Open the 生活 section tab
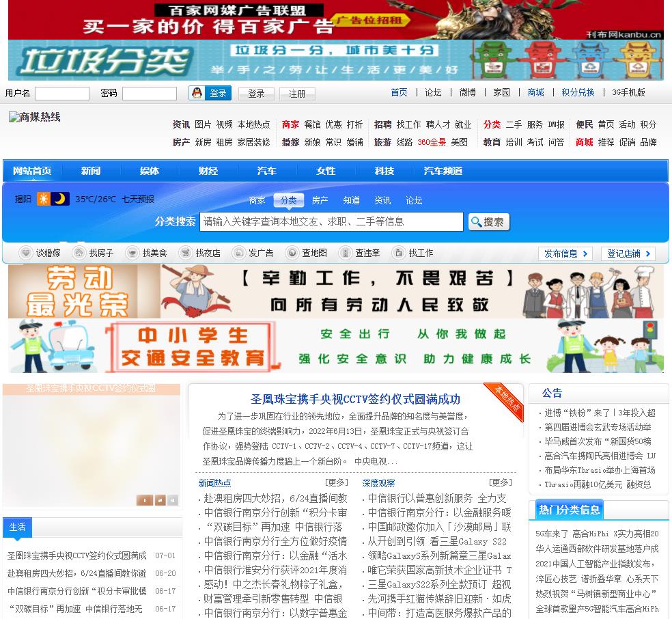The height and width of the screenshot is (619, 672). point(18,527)
